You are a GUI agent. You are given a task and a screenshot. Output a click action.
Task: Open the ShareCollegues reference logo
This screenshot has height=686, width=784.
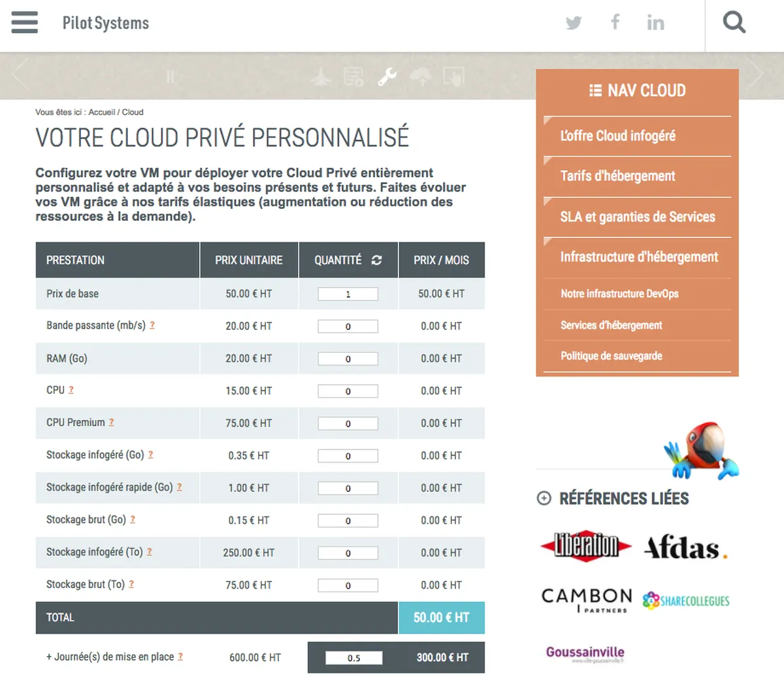click(x=686, y=600)
